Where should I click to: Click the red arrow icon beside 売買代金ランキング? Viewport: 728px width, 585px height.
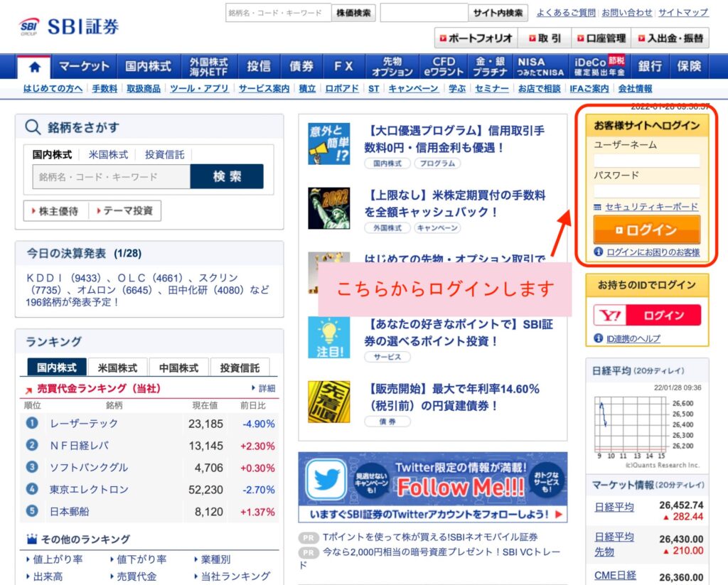28,390
